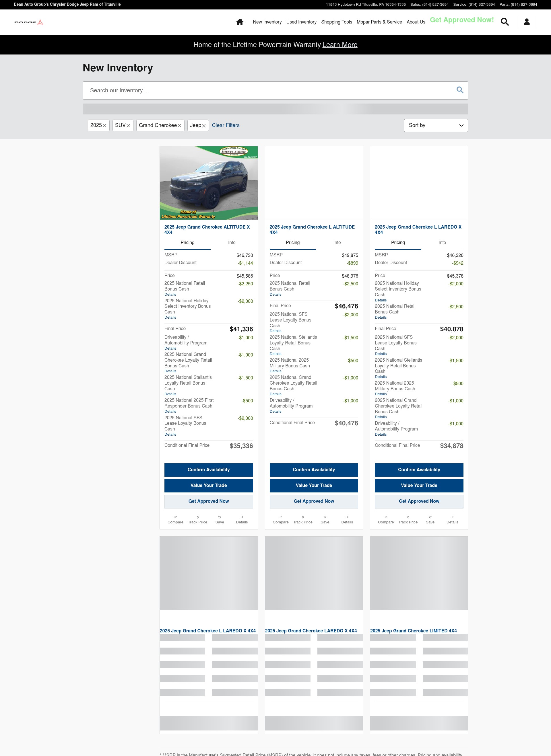551x756 pixels.
Task: Remove the Jeep filter chip
Action: (204, 126)
